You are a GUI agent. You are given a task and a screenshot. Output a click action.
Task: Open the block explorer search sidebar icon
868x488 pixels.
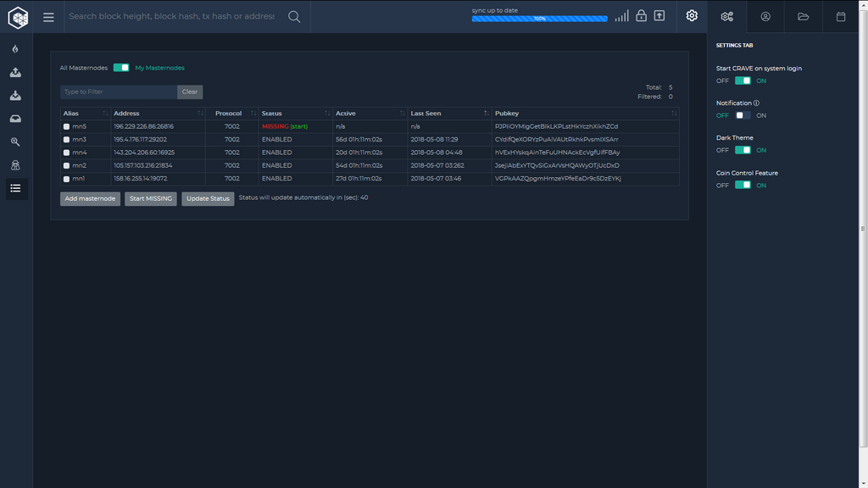(15, 141)
